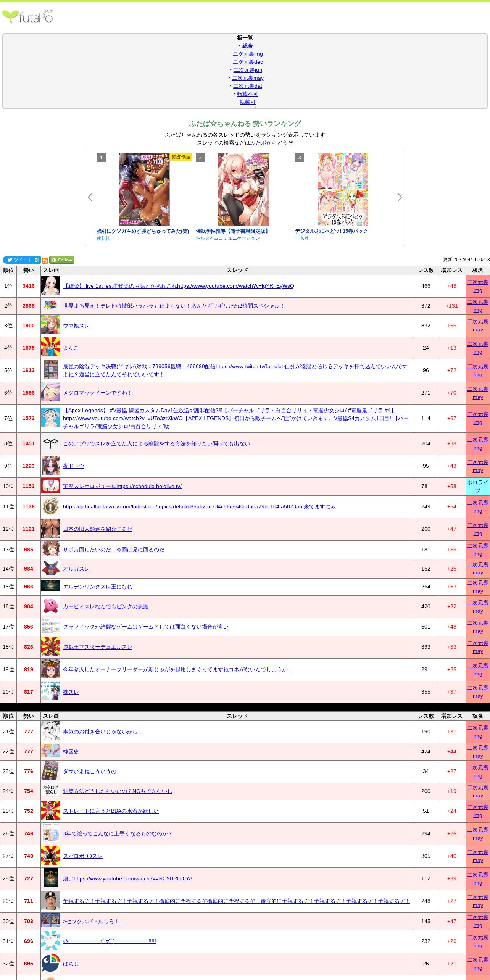Screen dimensions: 490x980
Task: Click the 更新:2022/04/11 20:13 timestamp
Action: click(466, 260)
